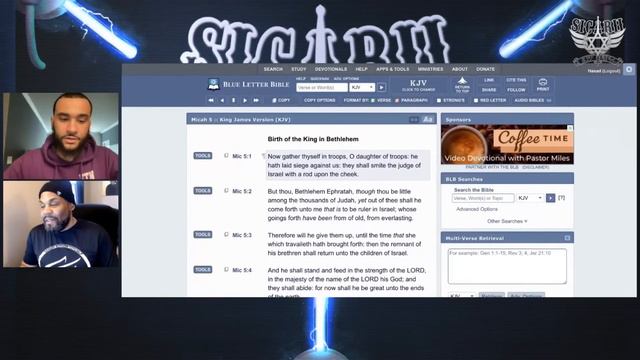Image resolution: width=640 pixels, height=360 pixels.
Task: Click the Blue Letter Bible logo icon
Action: pyautogui.click(x=213, y=84)
